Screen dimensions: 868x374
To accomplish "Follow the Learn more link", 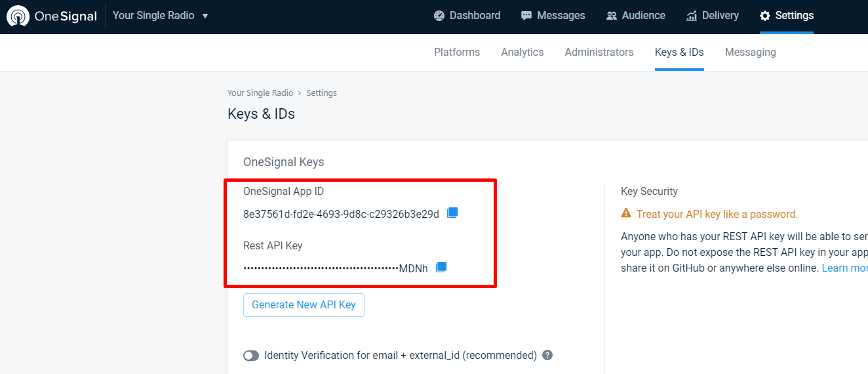I will pyautogui.click(x=845, y=268).
